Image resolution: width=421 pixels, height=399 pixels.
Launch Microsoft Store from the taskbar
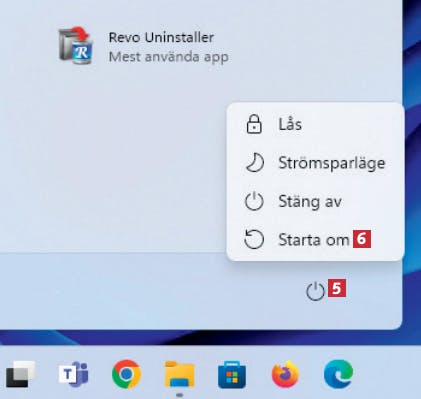[x=232, y=375]
